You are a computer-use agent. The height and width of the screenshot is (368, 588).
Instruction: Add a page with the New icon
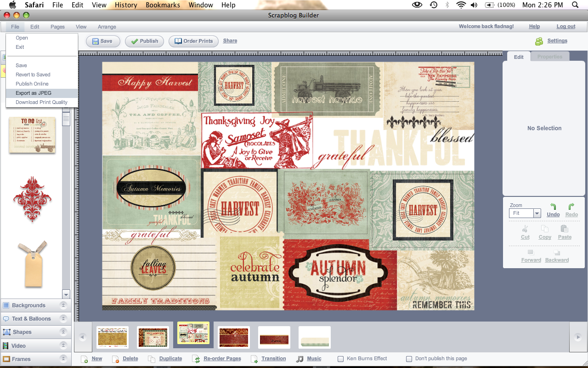tap(85, 359)
